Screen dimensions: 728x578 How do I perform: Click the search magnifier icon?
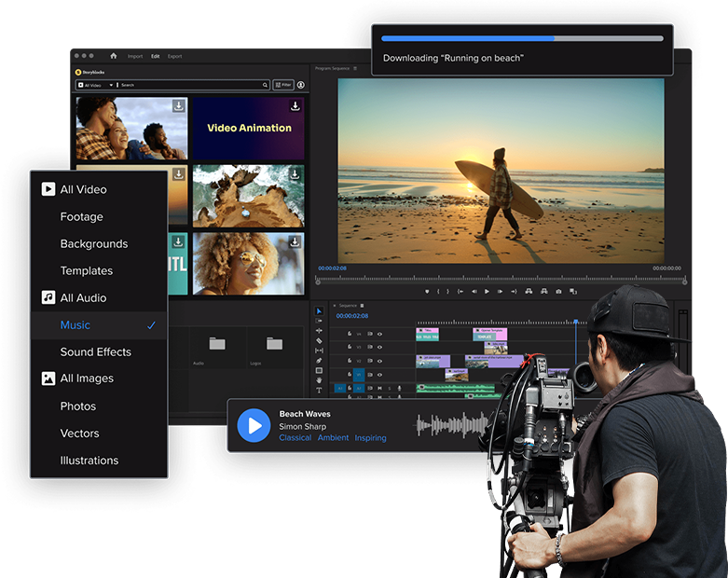pyautogui.click(x=265, y=85)
